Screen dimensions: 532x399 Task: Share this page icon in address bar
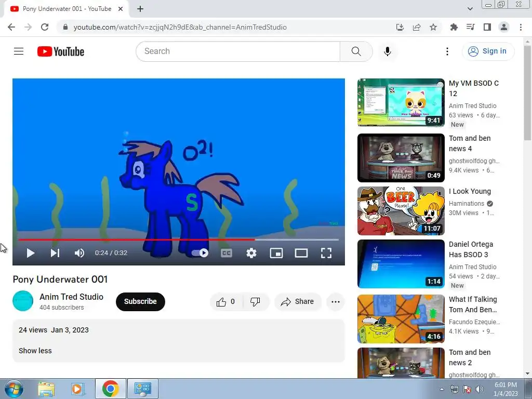click(x=417, y=27)
